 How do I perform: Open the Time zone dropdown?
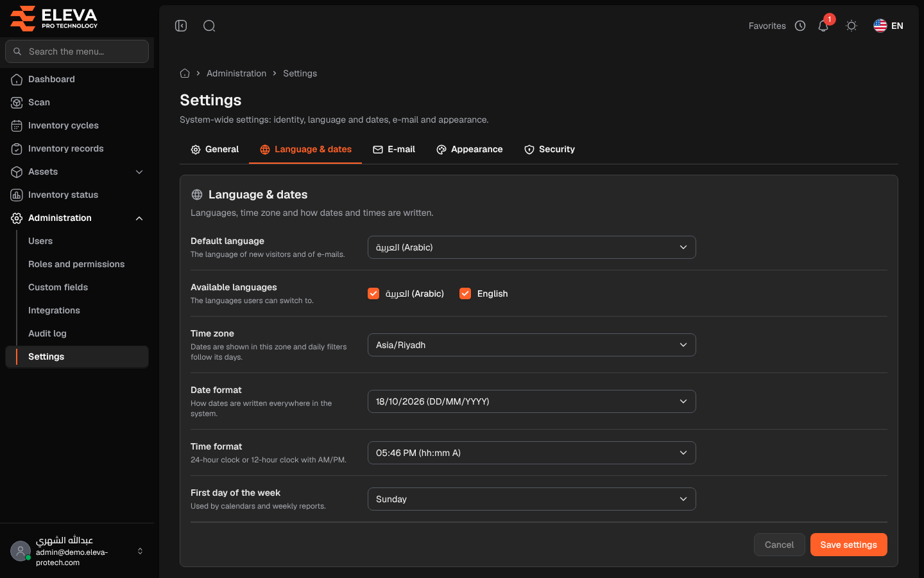[532, 345]
